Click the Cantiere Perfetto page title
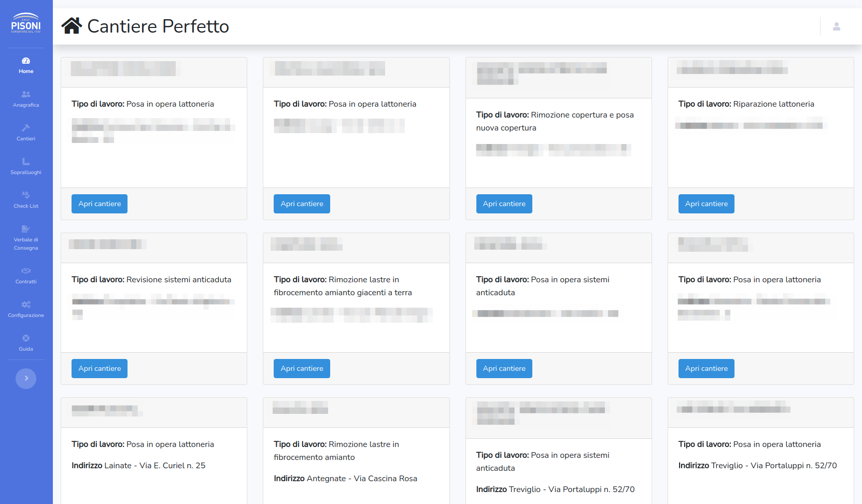The width and height of the screenshot is (862, 504). coord(158,26)
